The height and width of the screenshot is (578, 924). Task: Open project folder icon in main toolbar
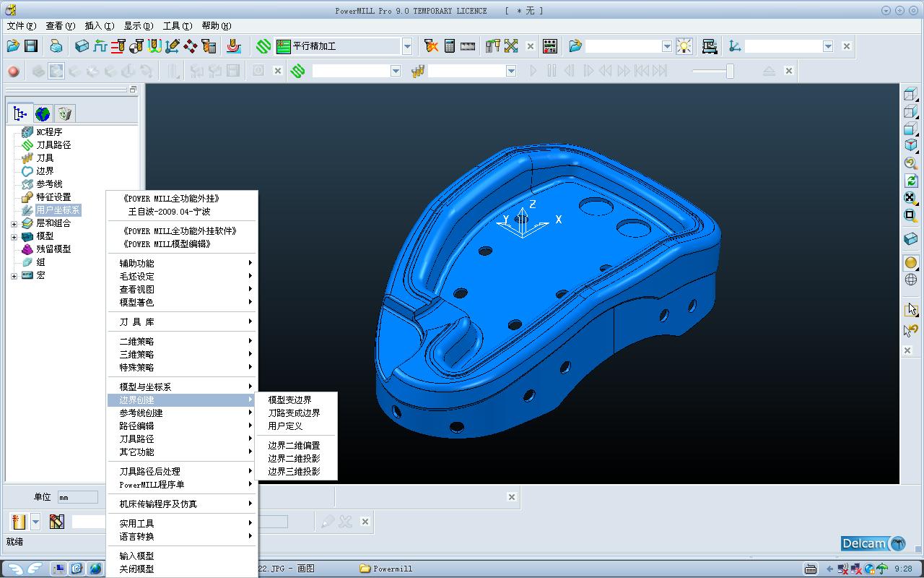(x=13, y=46)
